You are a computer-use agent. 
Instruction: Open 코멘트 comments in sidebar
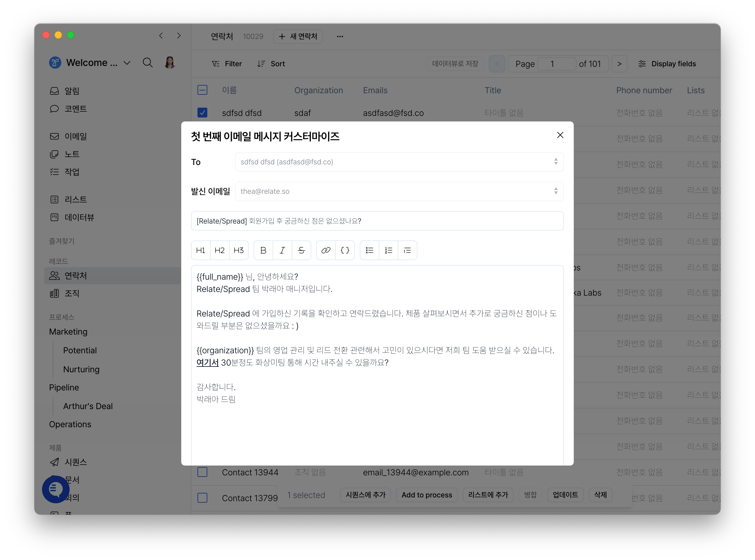(68, 109)
